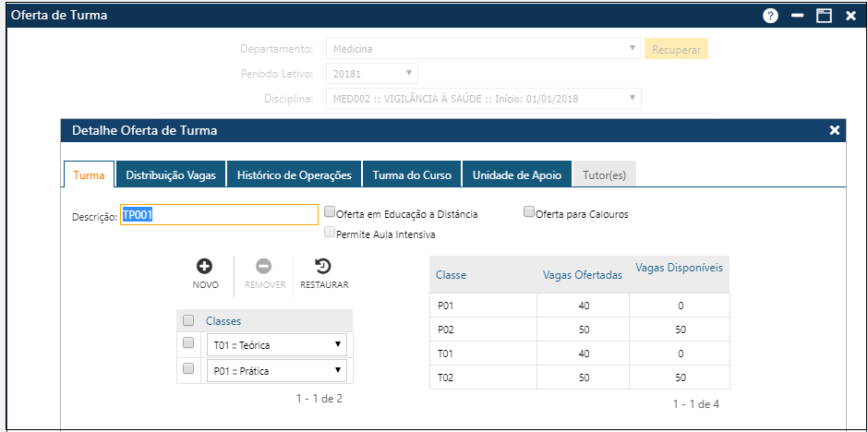Enable Oferta em Educação a Distância
The image size is (868, 432).
(x=330, y=212)
